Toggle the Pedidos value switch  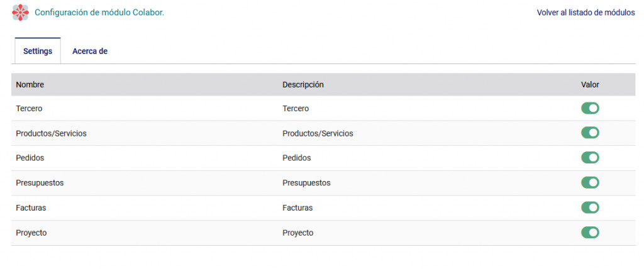[x=590, y=158]
